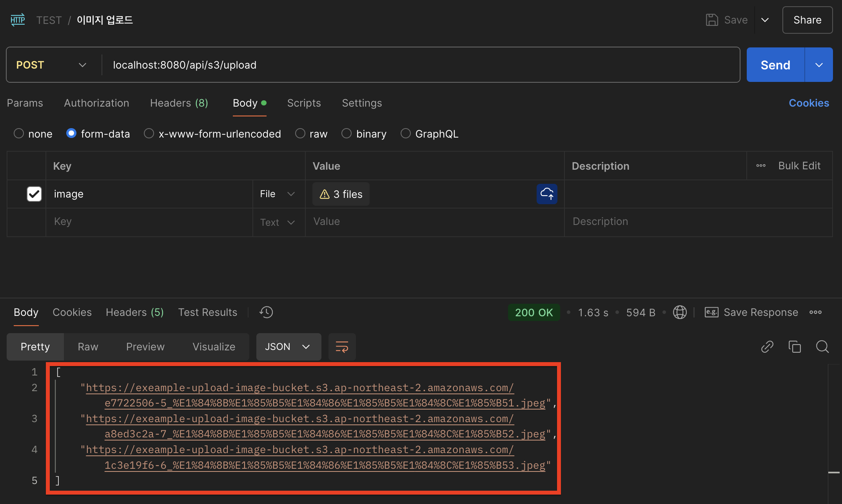Click the copy link icon for response
The image size is (842, 504).
767,347
